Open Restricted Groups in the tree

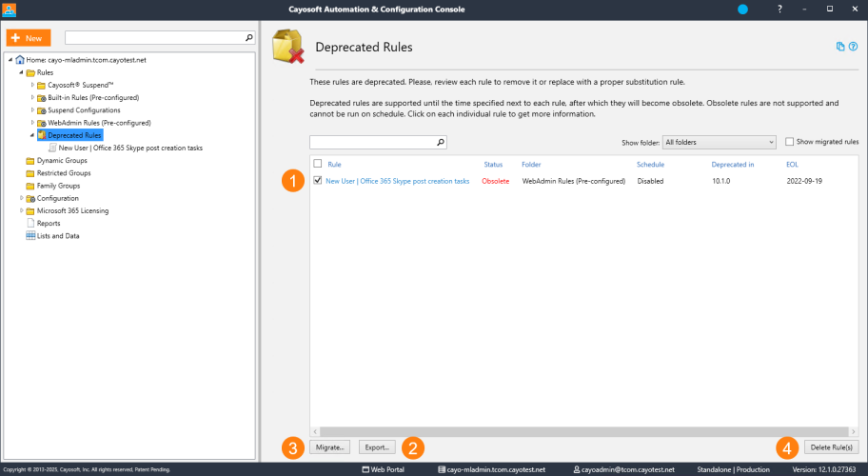pos(64,173)
